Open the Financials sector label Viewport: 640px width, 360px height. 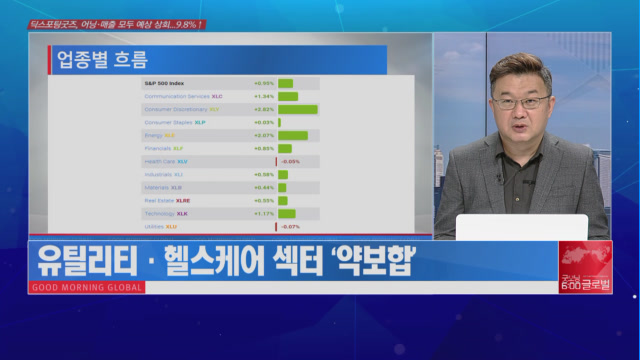158,149
